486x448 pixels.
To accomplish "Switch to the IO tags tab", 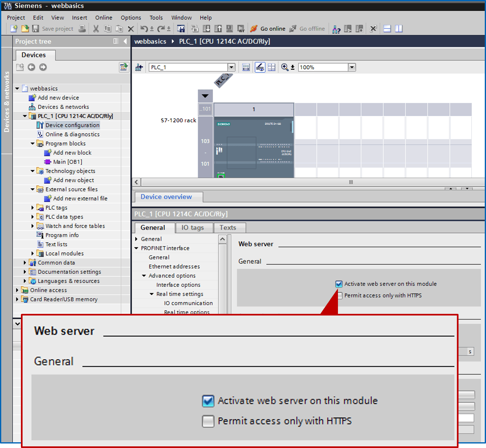I will [192, 228].
